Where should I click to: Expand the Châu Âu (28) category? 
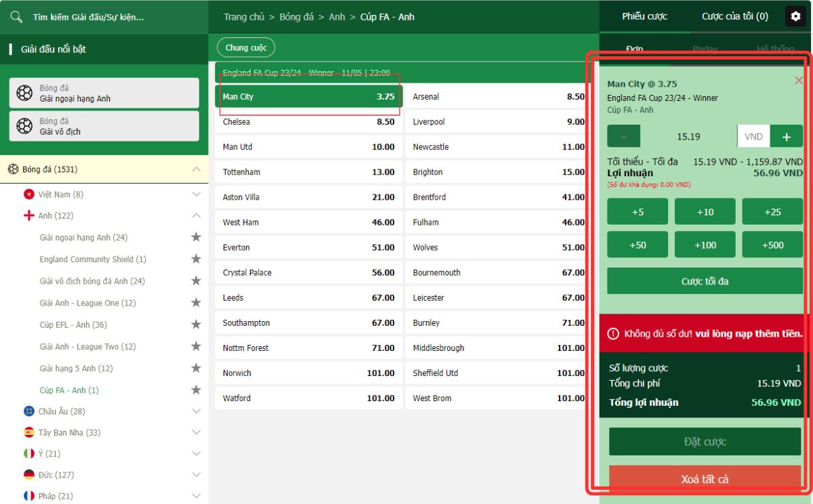(196, 411)
